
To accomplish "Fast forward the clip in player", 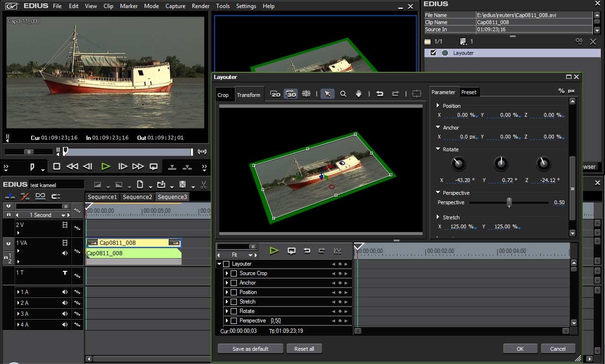I will pyautogui.click(x=138, y=166).
